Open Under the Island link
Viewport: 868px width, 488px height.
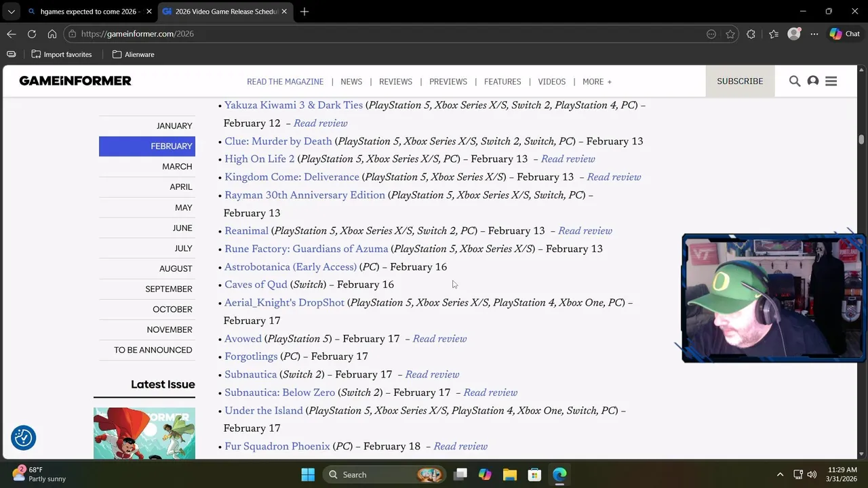click(264, 411)
